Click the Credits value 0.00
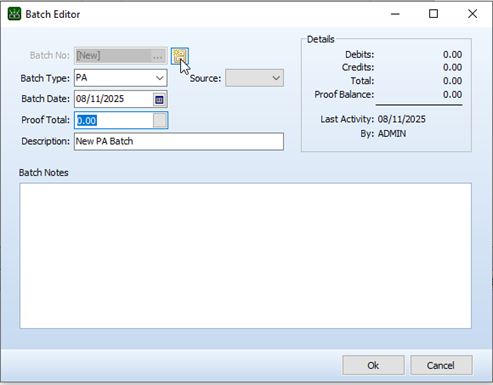The image size is (493, 385). point(452,68)
